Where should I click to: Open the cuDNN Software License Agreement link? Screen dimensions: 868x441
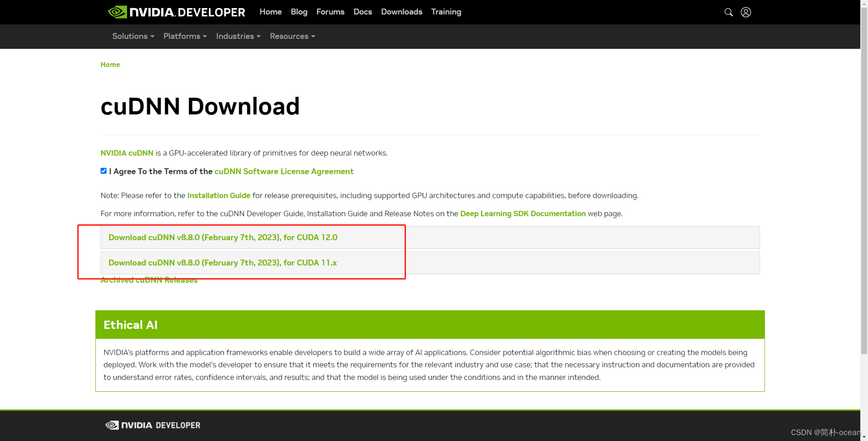click(x=284, y=171)
